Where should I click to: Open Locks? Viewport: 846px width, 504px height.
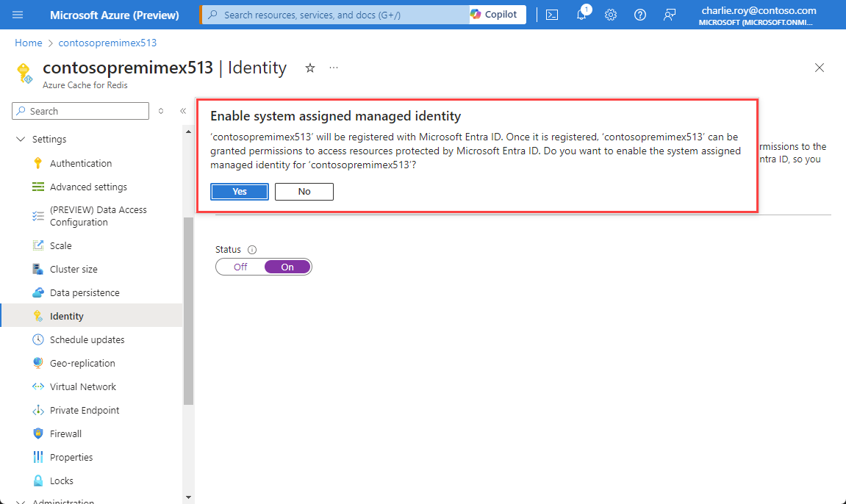tap(62, 480)
